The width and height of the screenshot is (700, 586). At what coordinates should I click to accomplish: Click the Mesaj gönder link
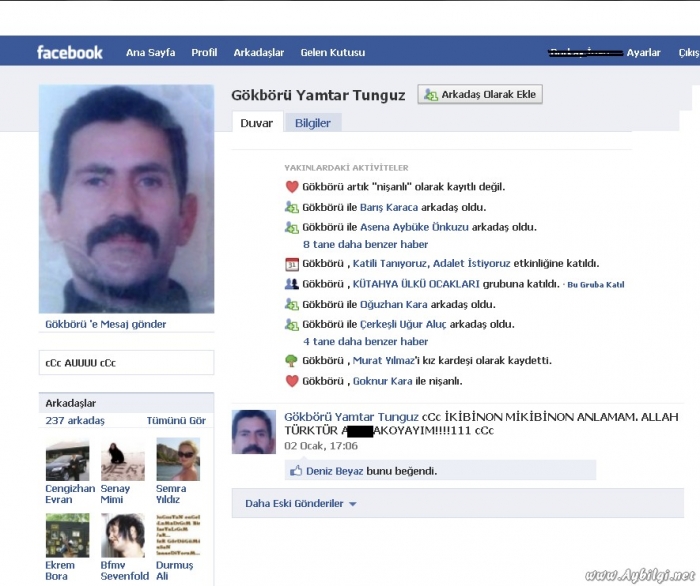(106, 324)
